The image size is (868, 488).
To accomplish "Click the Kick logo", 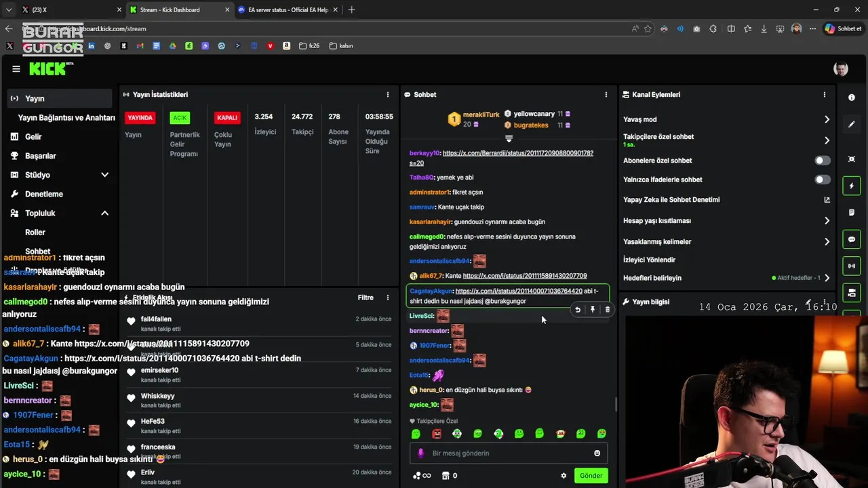I will (51, 68).
